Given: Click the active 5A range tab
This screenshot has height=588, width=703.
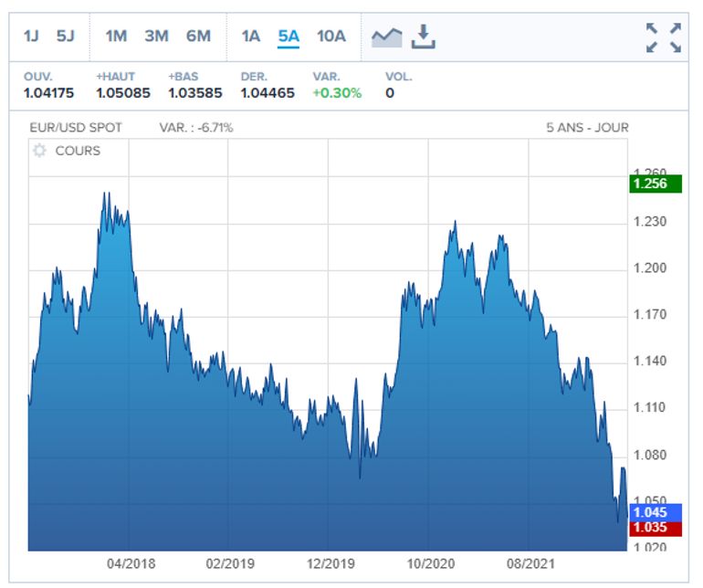Looking at the screenshot, I should [289, 37].
